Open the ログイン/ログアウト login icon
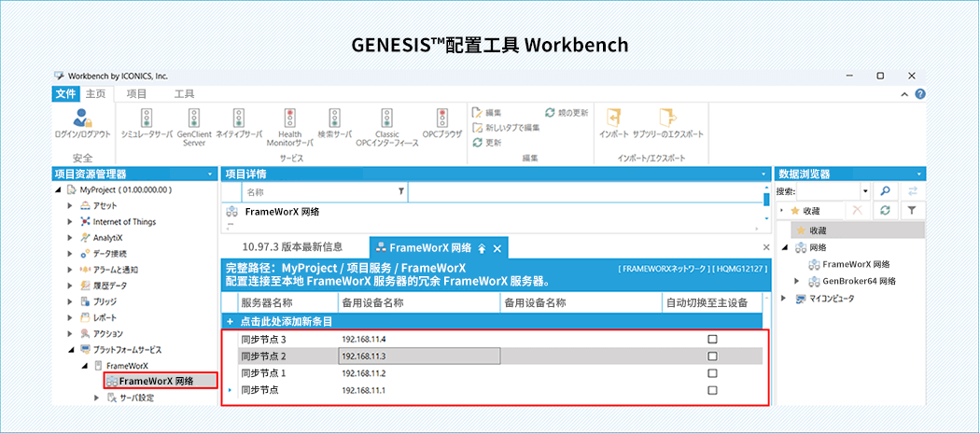The width and height of the screenshot is (980, 433). 82,118
